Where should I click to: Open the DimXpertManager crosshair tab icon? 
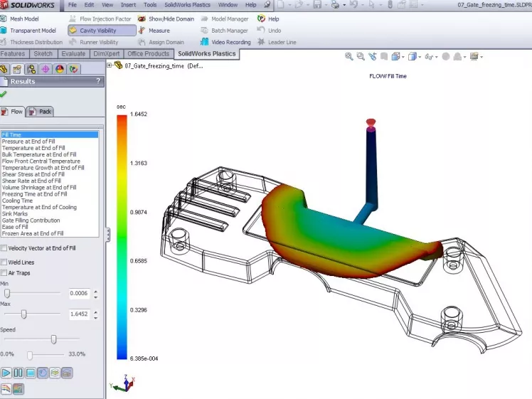[46, 69]
